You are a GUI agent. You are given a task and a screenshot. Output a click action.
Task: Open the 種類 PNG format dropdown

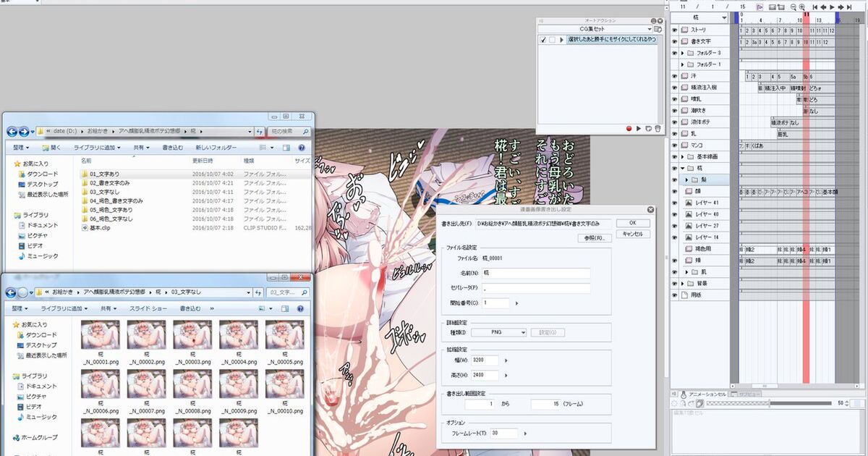(x=498, y=332)
